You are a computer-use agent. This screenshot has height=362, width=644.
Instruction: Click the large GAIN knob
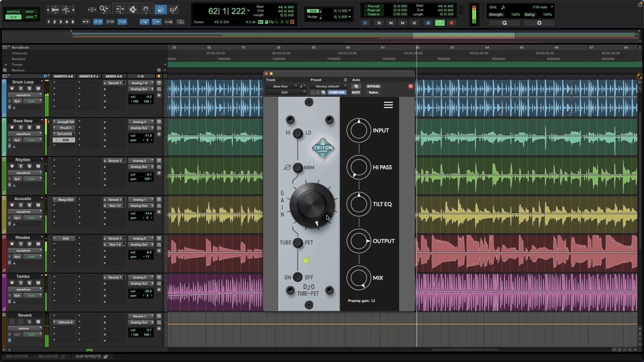click(x=312, y=205)
